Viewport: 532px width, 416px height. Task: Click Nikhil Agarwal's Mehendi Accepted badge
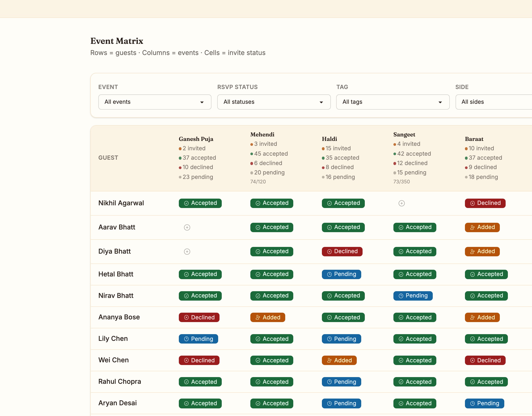pos(272,203)
